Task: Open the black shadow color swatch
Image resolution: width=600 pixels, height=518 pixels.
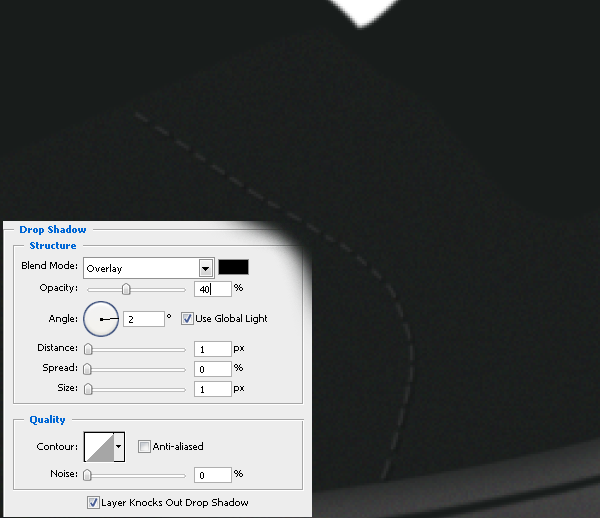Action: pyautogui.click(x=233, y=267)
